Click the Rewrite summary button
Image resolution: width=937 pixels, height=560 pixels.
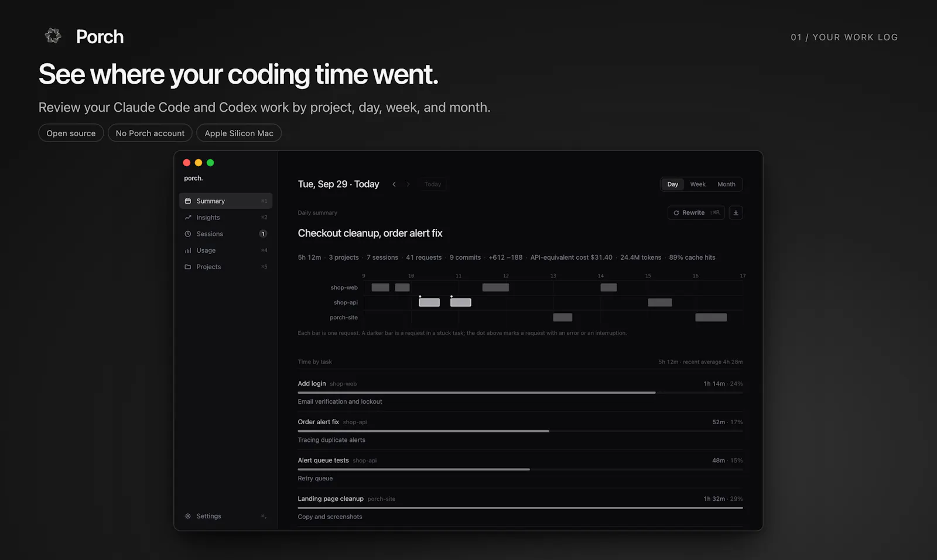pyautogui.click(x=696, y=212)
